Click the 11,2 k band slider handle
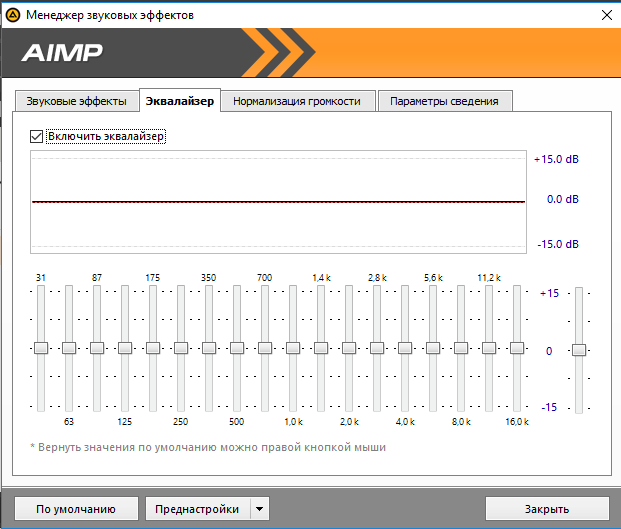The width and height of the screenshot is (621, 529). 489,348
